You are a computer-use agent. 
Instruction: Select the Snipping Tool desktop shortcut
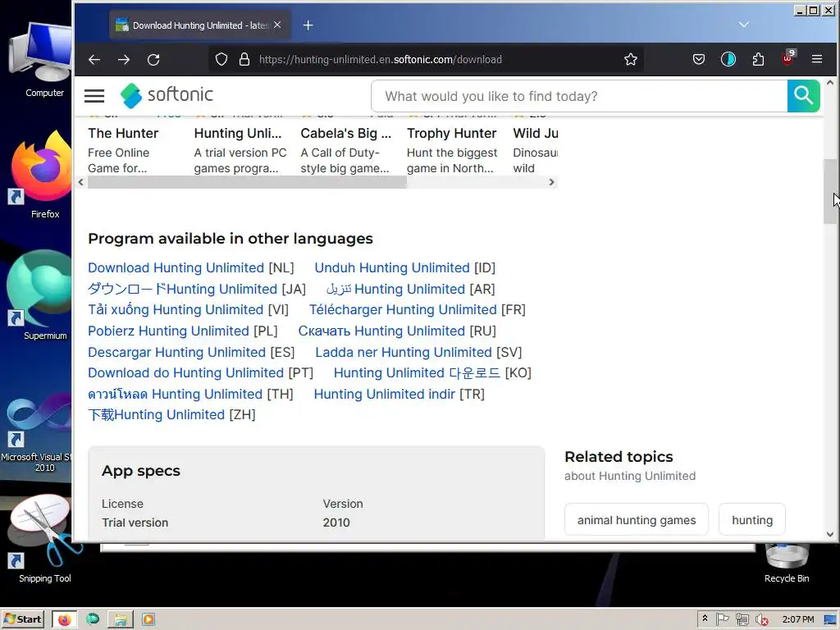pos(44,540)
